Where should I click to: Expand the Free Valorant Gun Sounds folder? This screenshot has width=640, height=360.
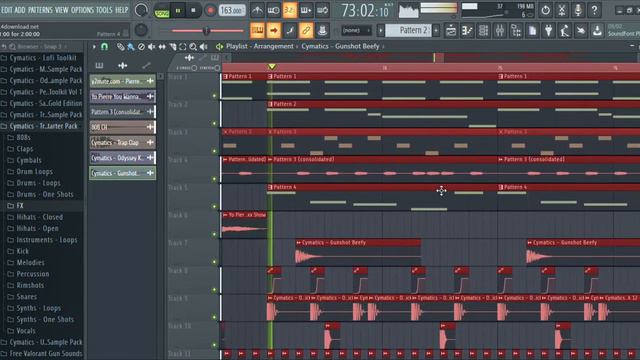point(42,353)
